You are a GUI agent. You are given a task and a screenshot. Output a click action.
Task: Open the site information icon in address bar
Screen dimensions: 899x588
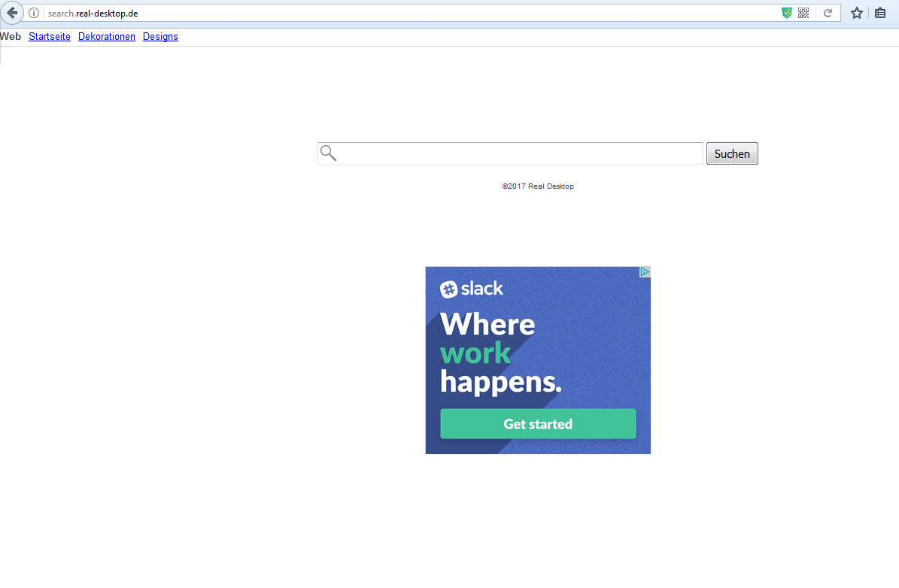34,14
